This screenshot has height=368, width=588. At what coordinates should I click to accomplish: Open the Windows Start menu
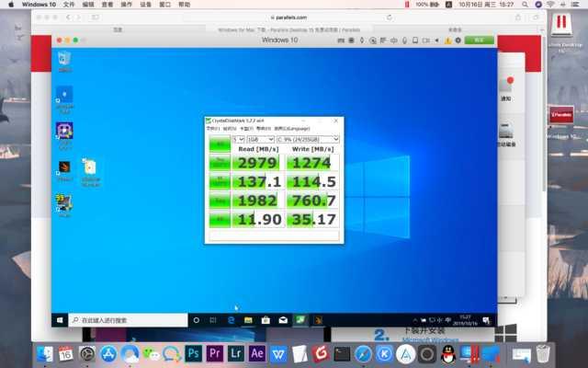[60, 320]
